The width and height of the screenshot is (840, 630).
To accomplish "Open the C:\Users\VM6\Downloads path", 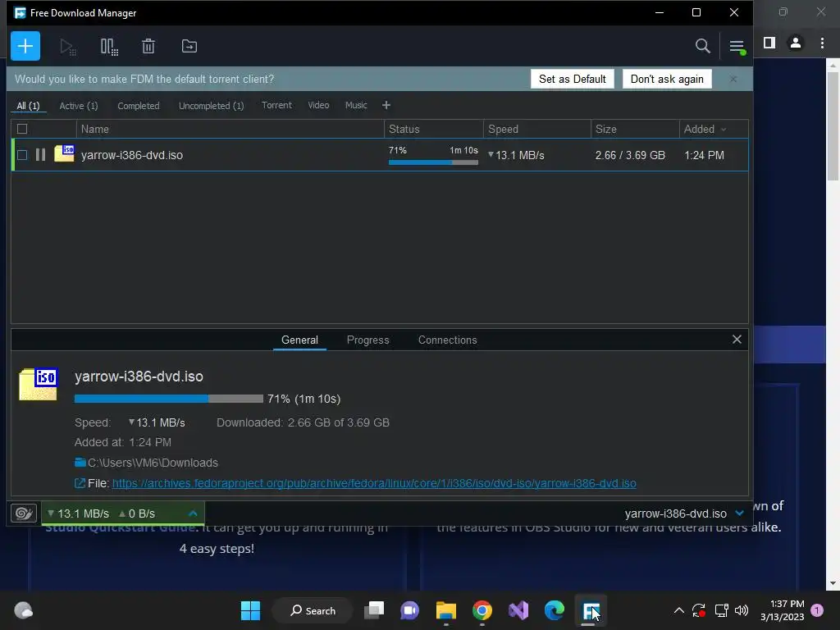I will coord(153,463).
